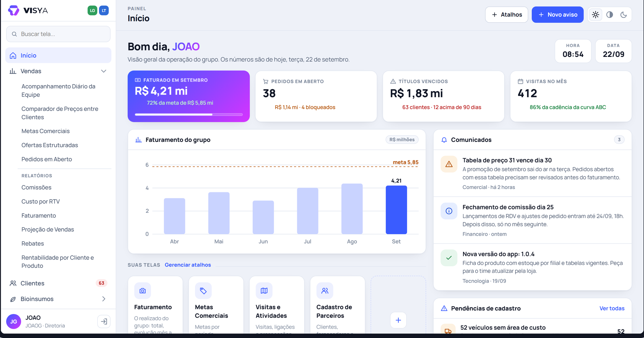Open Gerenciar atalhos link
Viewport: 644px width, 338px height.
tap(188, 265)
